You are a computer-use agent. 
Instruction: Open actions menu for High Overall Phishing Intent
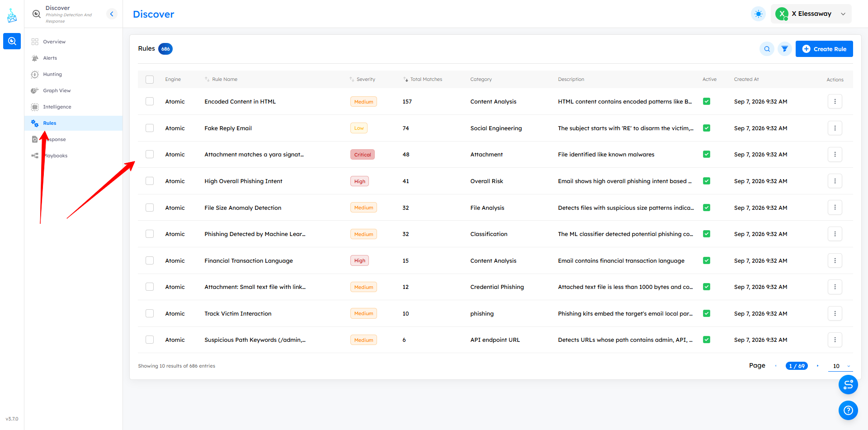point(835,181)
